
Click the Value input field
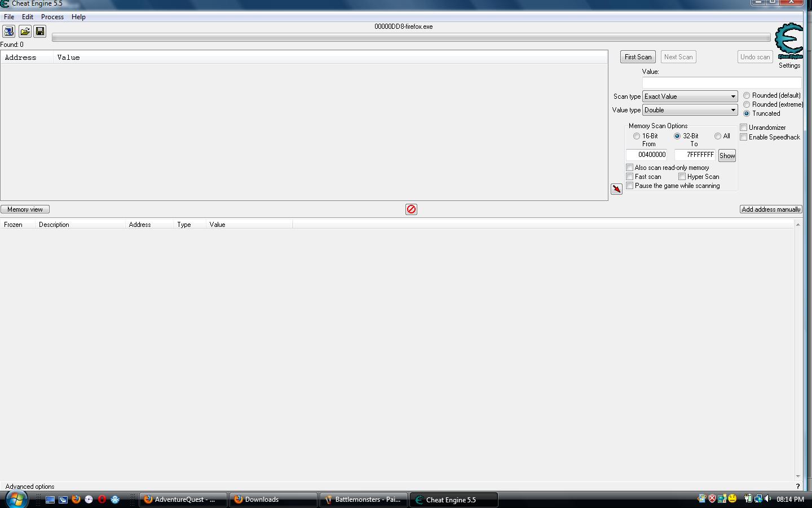[x=722, y=82]
